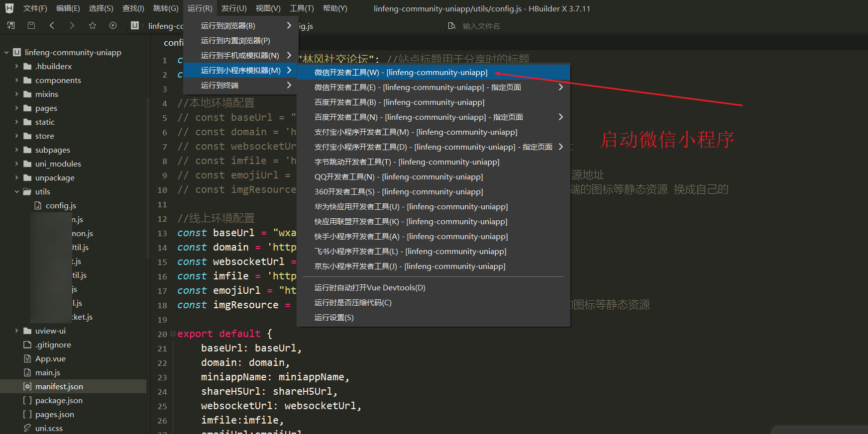Open the 发行(U) menu
868x434 pixels.
(234, 8)
